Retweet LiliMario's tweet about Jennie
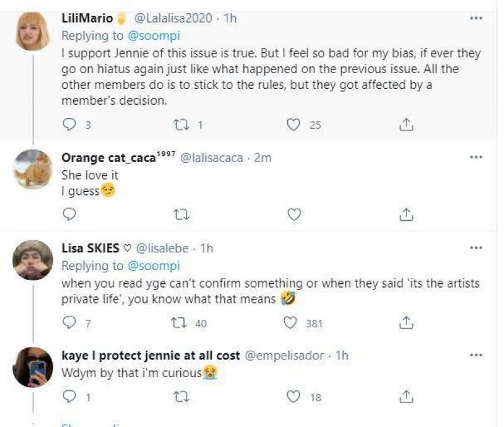Viewport: 504px width, 427px height. coord(181,125)
